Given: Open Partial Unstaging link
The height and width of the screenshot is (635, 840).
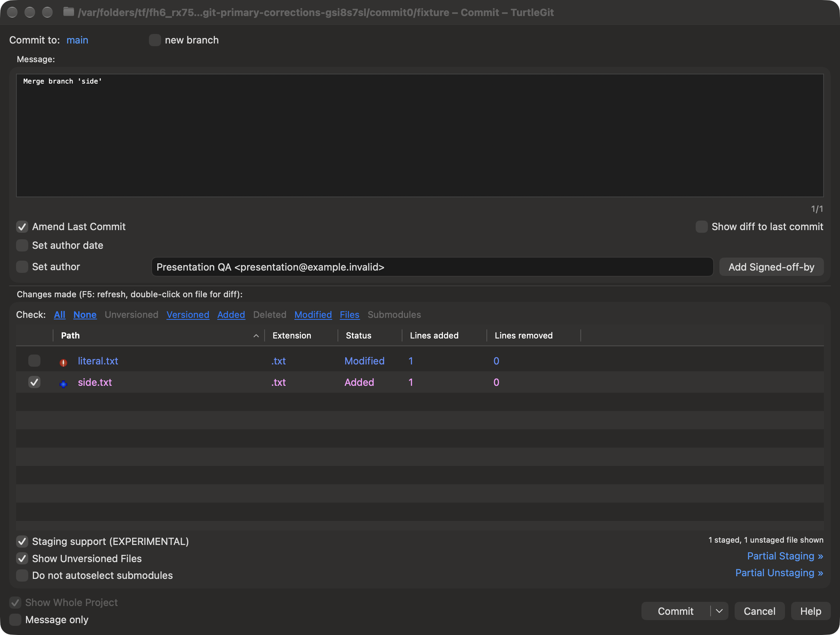Looking at the screenshot, I should (779, 573).
